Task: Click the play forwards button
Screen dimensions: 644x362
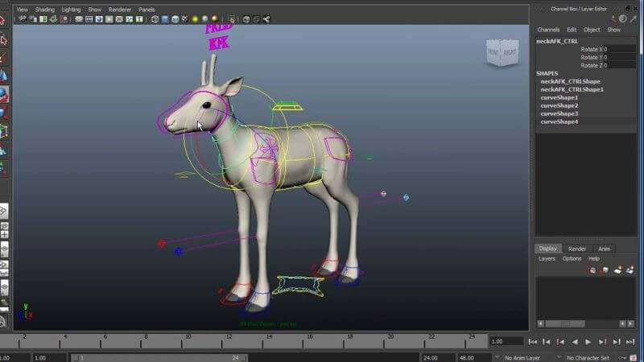Action: [x=588, y=342]
